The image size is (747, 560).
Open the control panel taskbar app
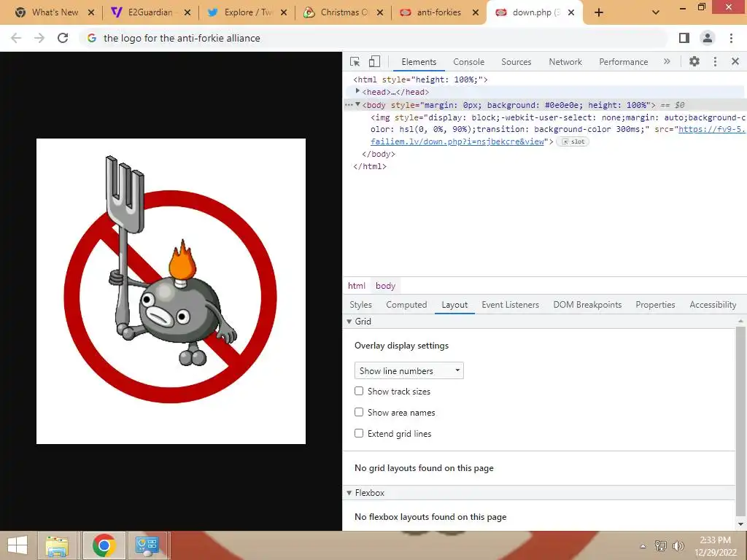pos(147,545)
